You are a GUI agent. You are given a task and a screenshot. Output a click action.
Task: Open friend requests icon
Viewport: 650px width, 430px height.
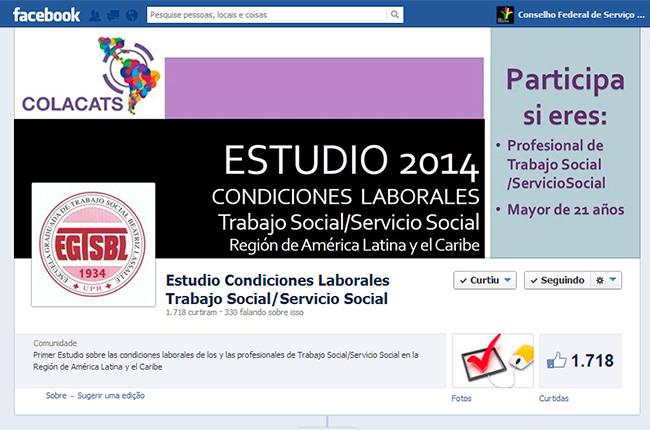(95, 16)
